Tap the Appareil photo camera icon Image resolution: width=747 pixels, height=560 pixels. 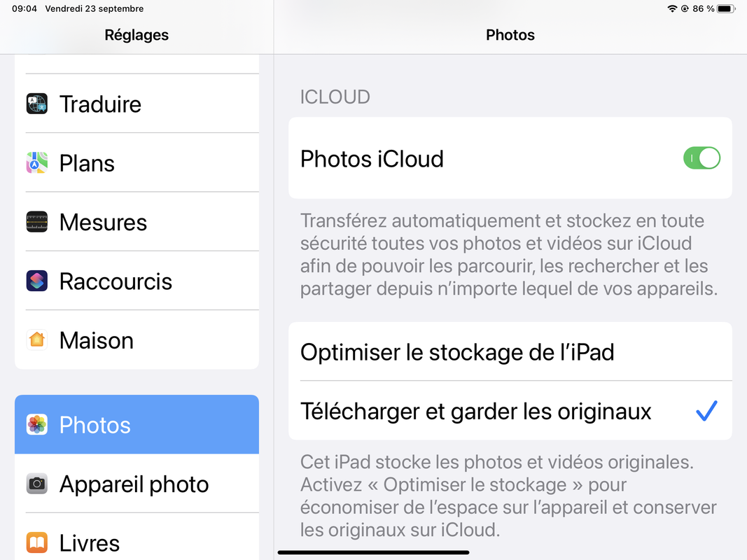click(37, 484)
